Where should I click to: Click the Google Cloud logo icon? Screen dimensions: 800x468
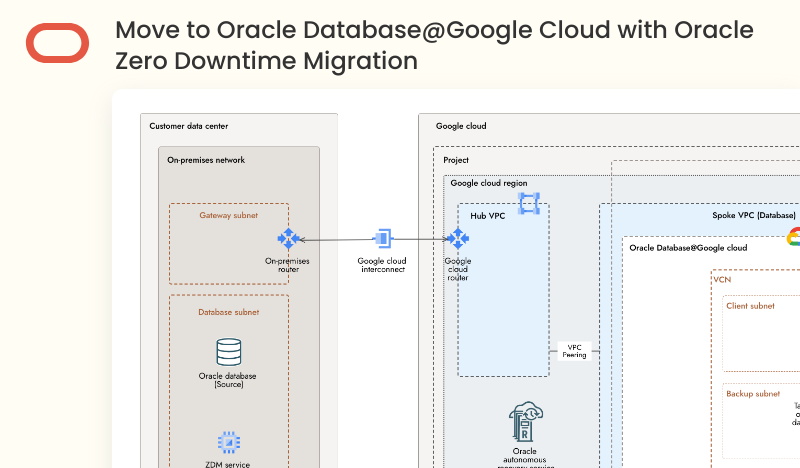click(x=793, y=237)
